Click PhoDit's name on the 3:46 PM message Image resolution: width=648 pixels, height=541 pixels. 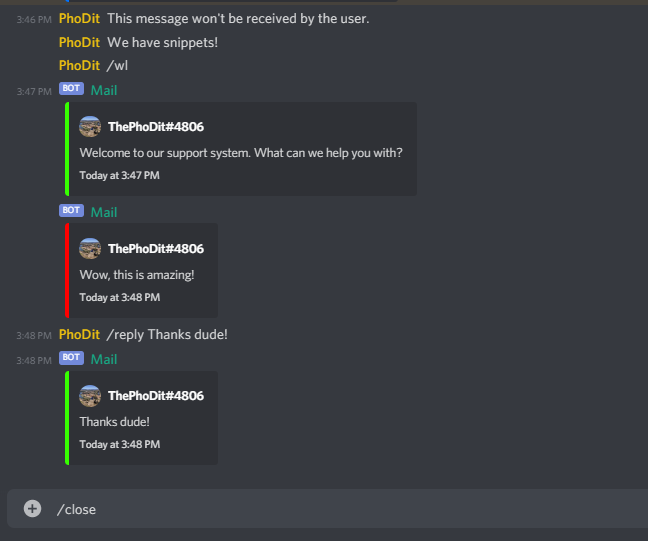click(x=79, y=19)
